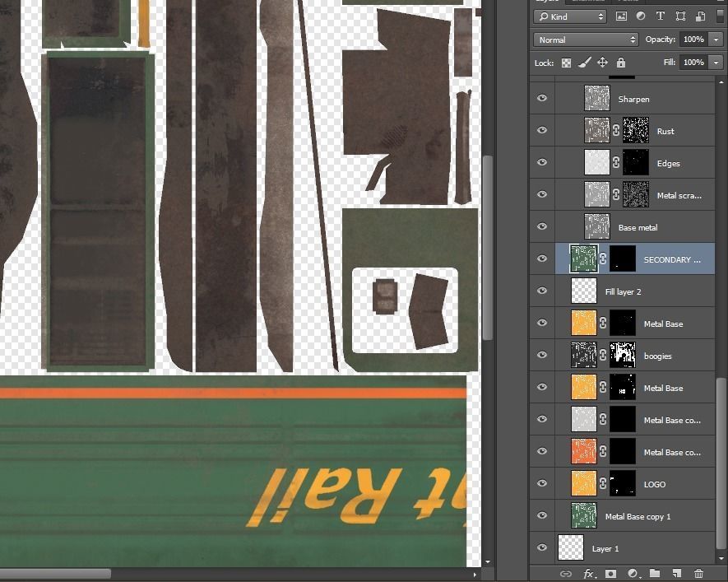Viewport: 728px width, 582px height.
Task: Filter layers by pixel layer icon
Action: [621, 16]
